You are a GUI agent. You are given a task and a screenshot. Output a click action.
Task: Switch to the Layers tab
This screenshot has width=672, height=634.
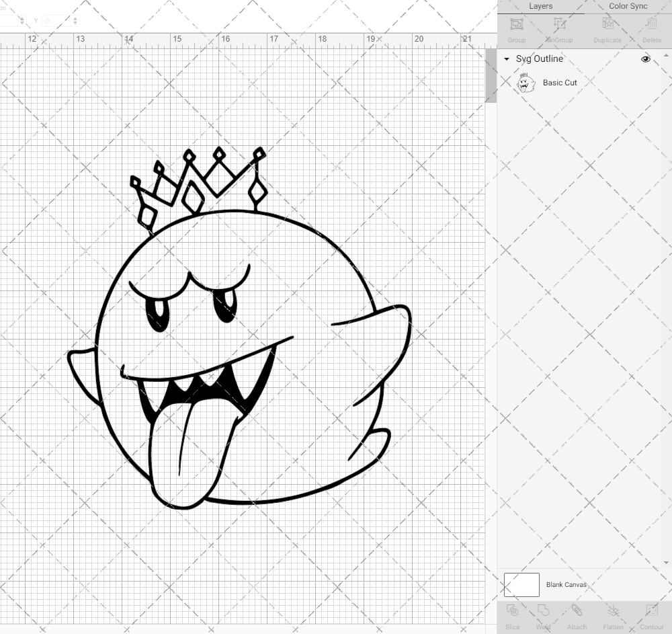[540, 6]
